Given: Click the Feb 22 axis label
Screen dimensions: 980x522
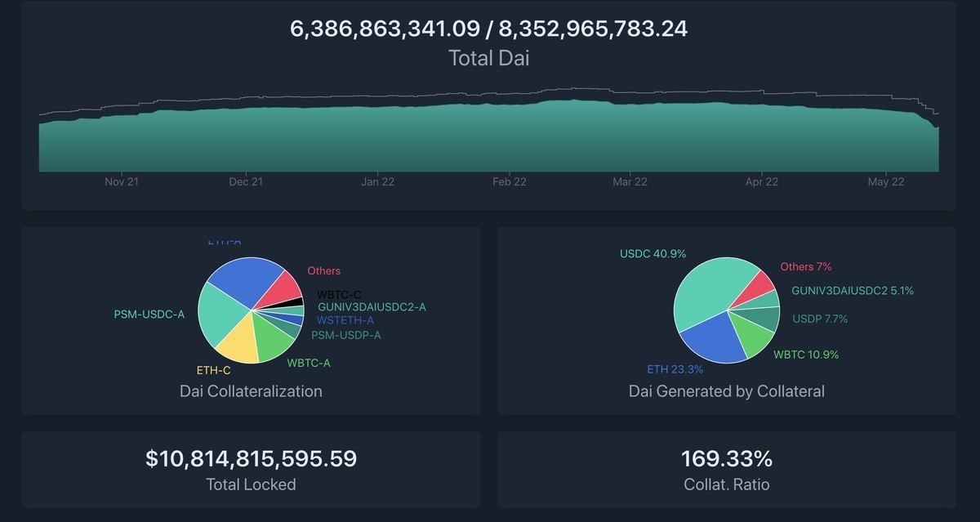Looking at the screenshot, I should (510, 182).
